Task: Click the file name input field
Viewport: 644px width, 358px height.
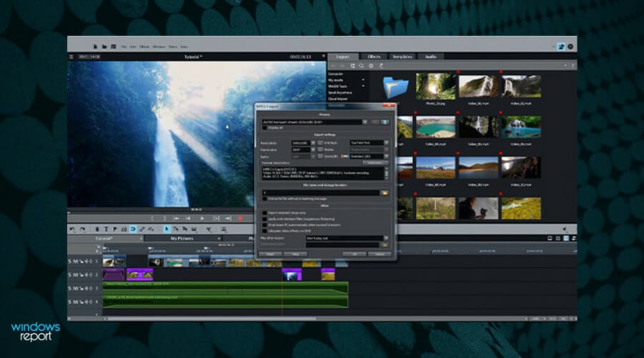Action: coord(321,193)
